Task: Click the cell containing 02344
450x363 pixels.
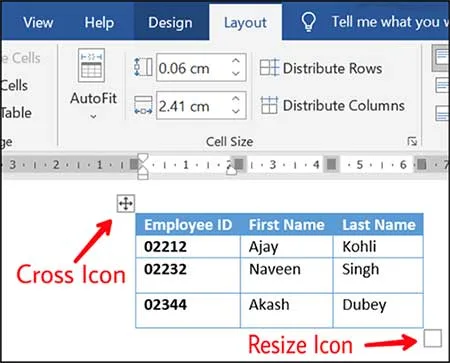Action: click(x=188, y=311)
